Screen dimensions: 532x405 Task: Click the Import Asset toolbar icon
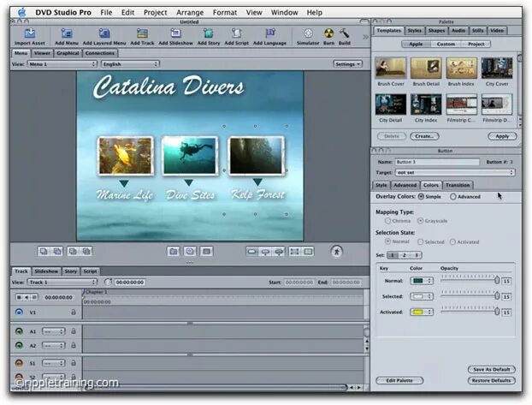click(30, 33)
